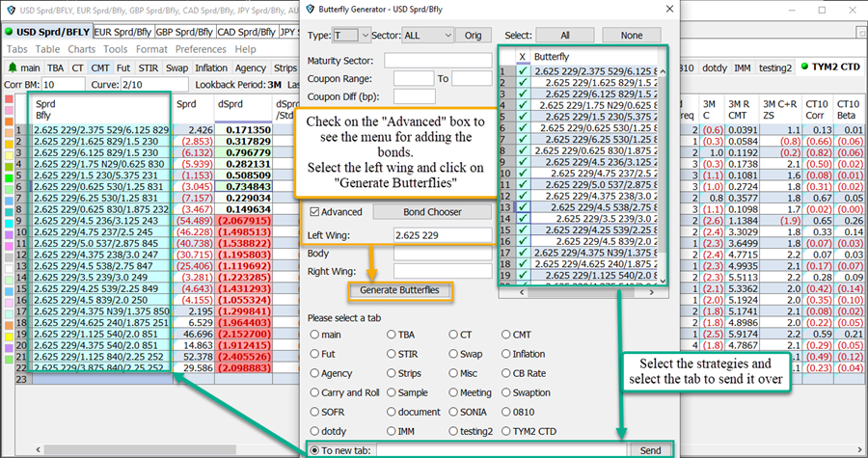The image size is (868, 458).
Task: Click the Butterfly column header in generator list
Action: [x=594, y=57]
